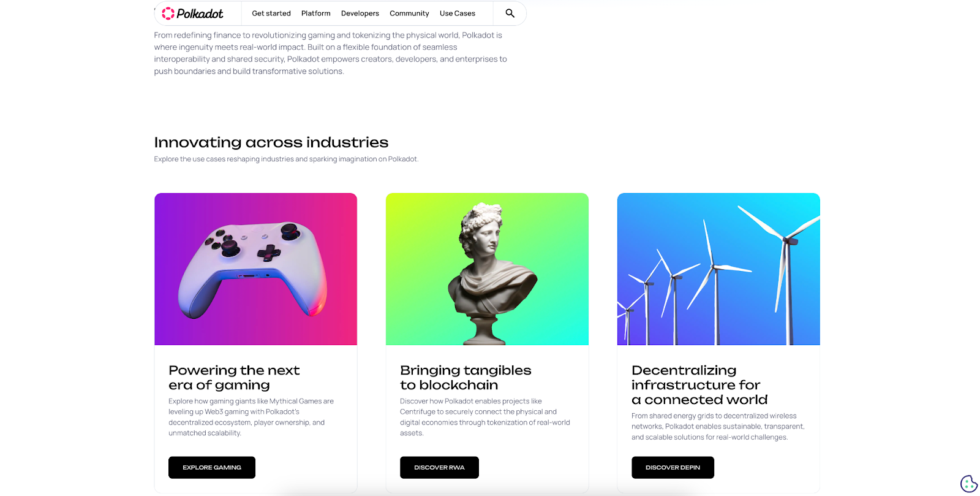Open 'Powering the next era of gaming' heading
This screenshot has height=496, width=980.
[234, 378]
